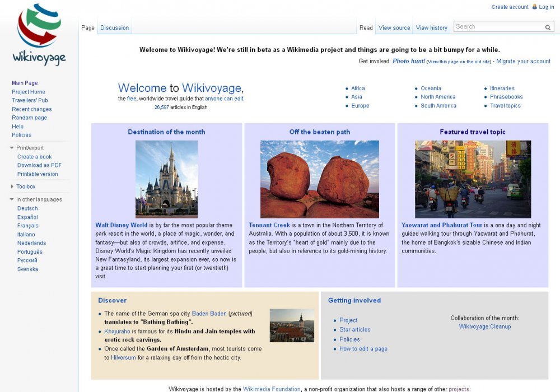Open Project Home in sidebar
This screenshot has height=392, width=560.
point(28,92)
